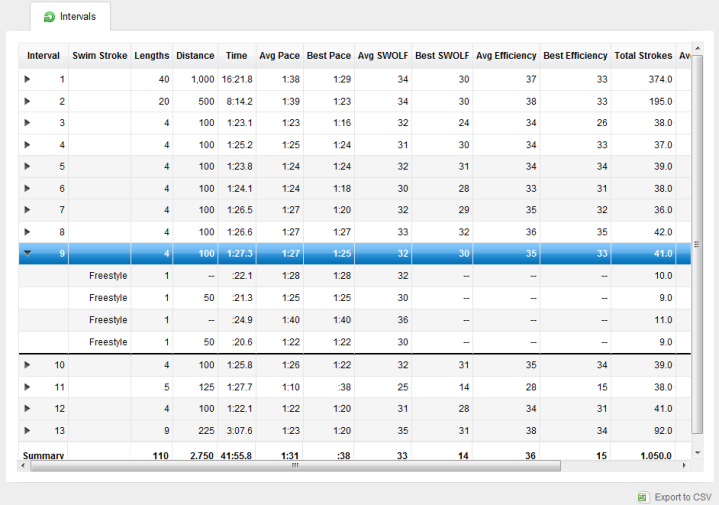Collapse the expanded interval 9 row
Screen dimensions: 719x505
coord(28,253)
